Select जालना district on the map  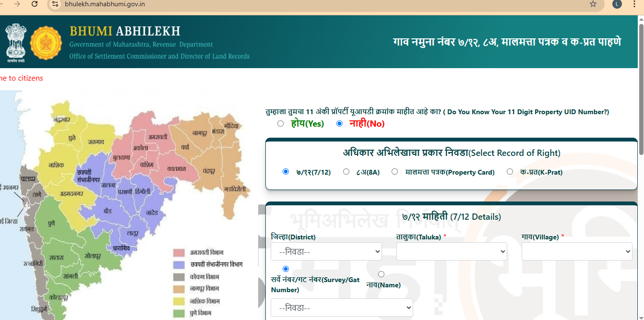[x=109, y=185]
